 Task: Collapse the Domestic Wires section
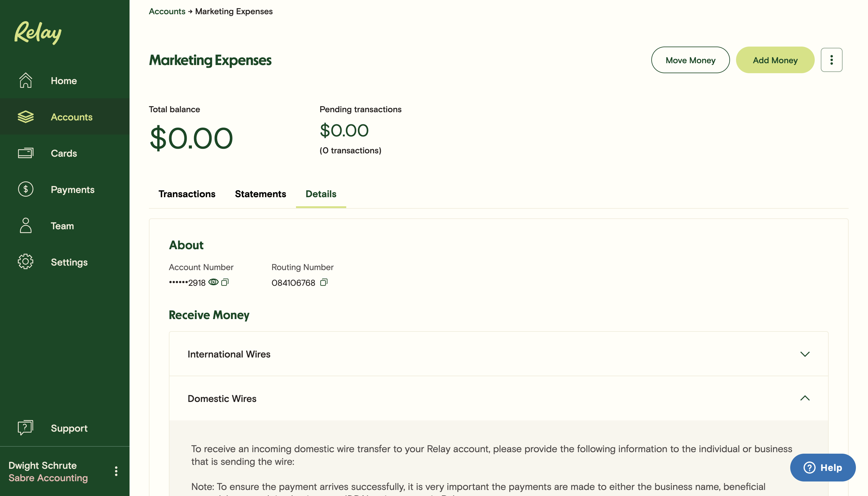tap(805, 398)
